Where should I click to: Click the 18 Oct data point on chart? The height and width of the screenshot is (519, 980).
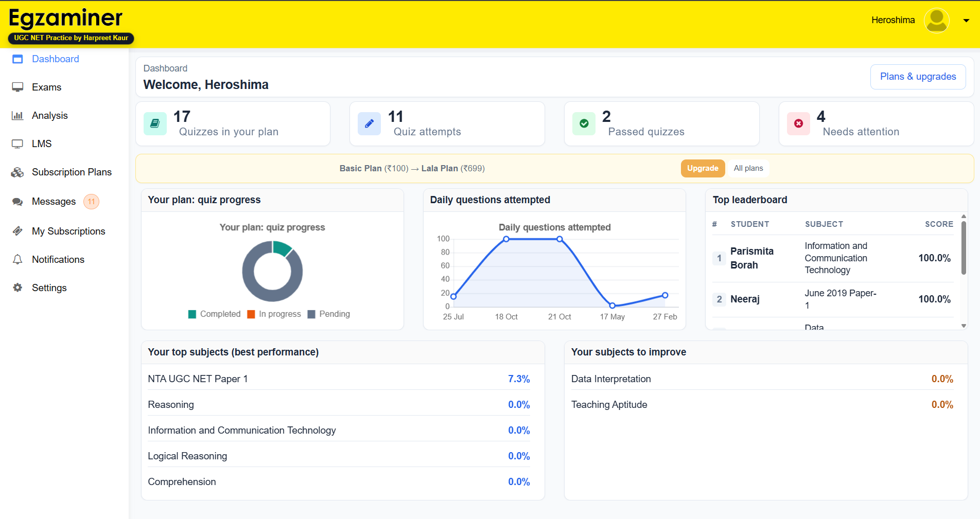tap(506, 239)
